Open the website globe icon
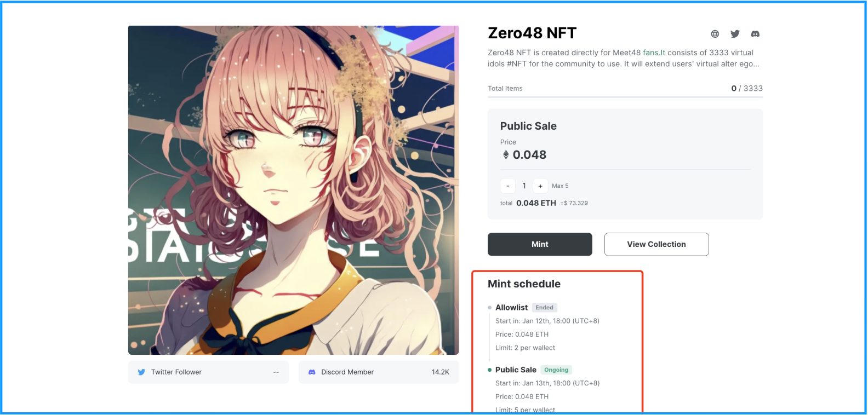 [x=715, y=34]
